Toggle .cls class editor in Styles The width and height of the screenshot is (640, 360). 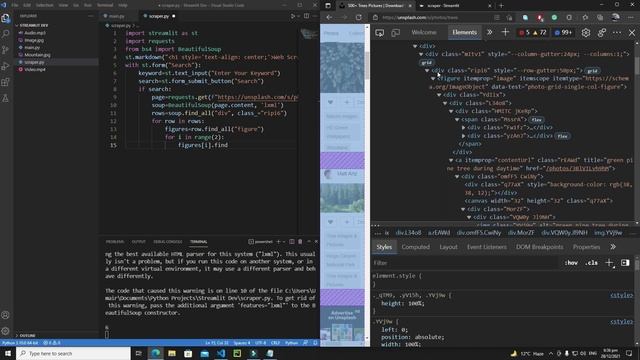pyautogui.click(x=591, y=263)
